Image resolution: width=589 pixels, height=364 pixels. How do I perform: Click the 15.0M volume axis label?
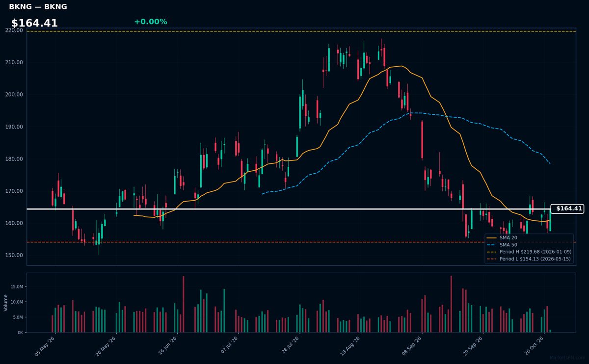coord(16,286)
